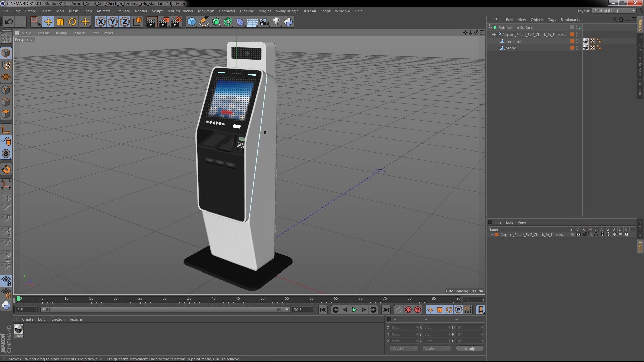644x362 pixels.
Task: Expand the Airport_Smart_Self_Check_In_Terminal hierarchy
Action: tap(494, 35)
